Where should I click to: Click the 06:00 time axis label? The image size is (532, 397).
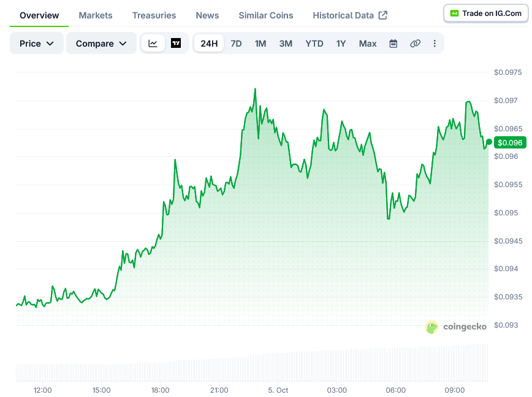(x=395, y=390)
